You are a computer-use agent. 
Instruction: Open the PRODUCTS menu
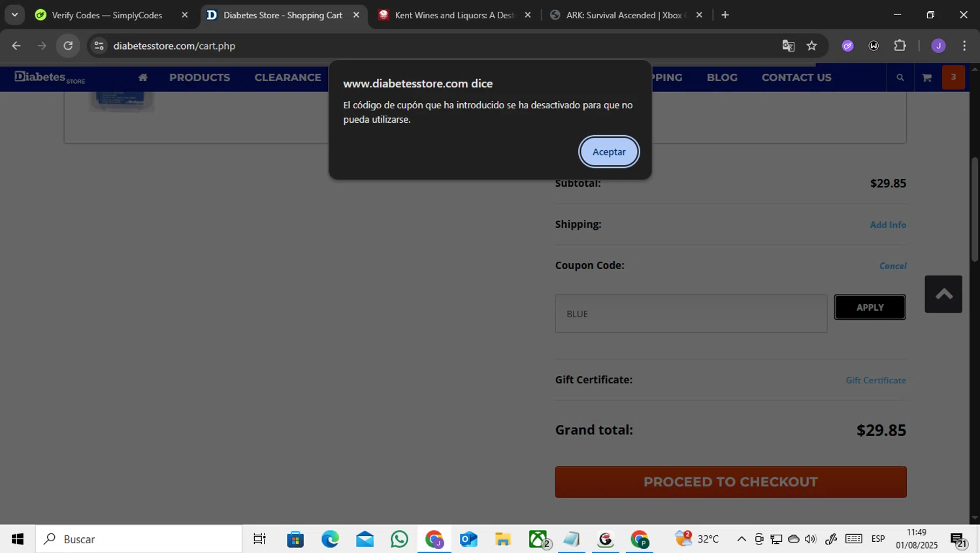199,77
